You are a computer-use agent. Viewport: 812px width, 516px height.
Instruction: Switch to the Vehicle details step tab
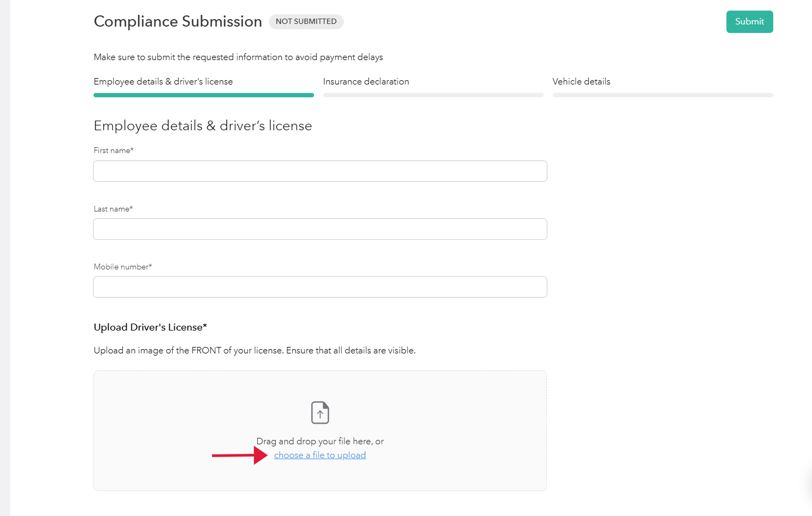click(581, 81)
